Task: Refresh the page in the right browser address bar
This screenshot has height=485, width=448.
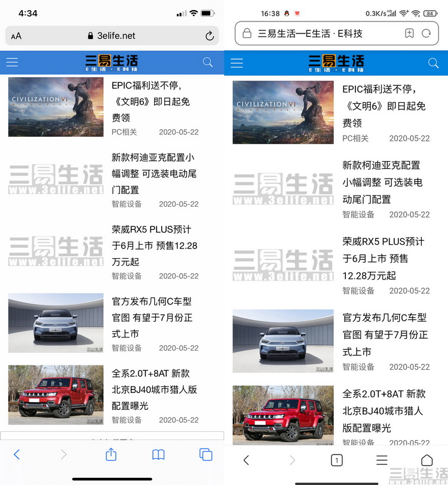Action: coord(426,33)
